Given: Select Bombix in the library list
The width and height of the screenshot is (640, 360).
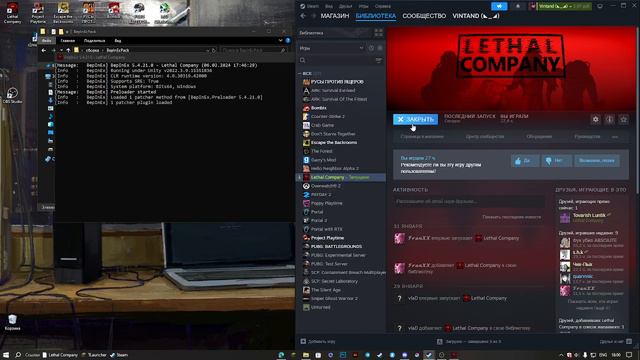Looking at the screenshot, I should (x=318, y=108).
